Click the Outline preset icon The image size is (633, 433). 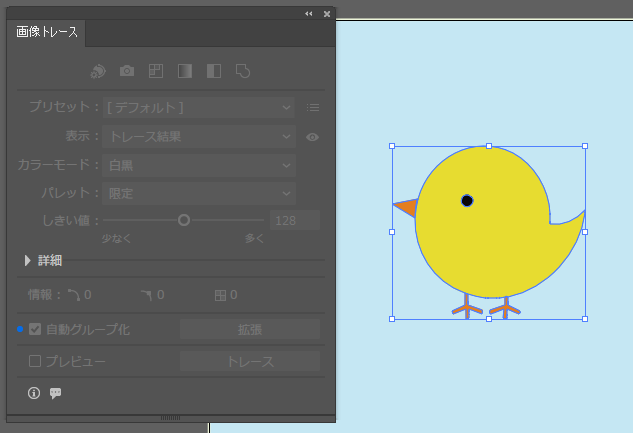[x=243, y=71]
